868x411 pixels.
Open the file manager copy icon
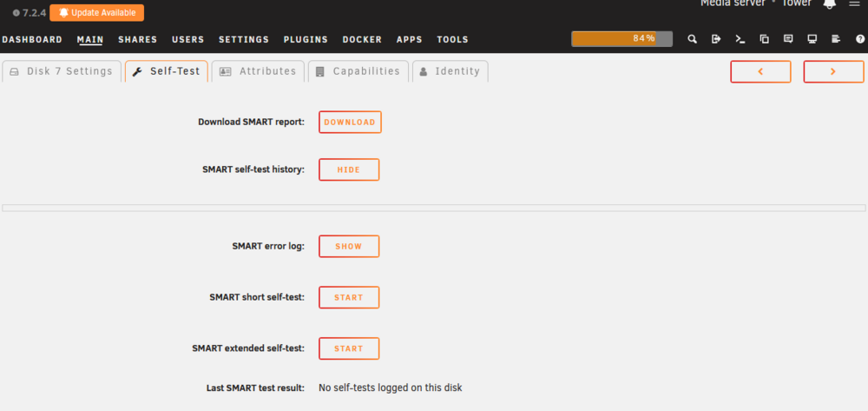click(x=765, y=39)
